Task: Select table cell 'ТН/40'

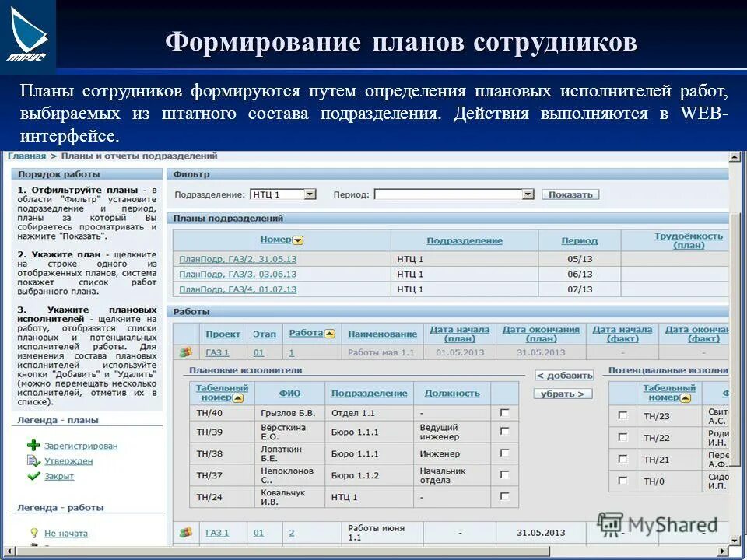Action: pyautogui.click(x=222, y=413)
